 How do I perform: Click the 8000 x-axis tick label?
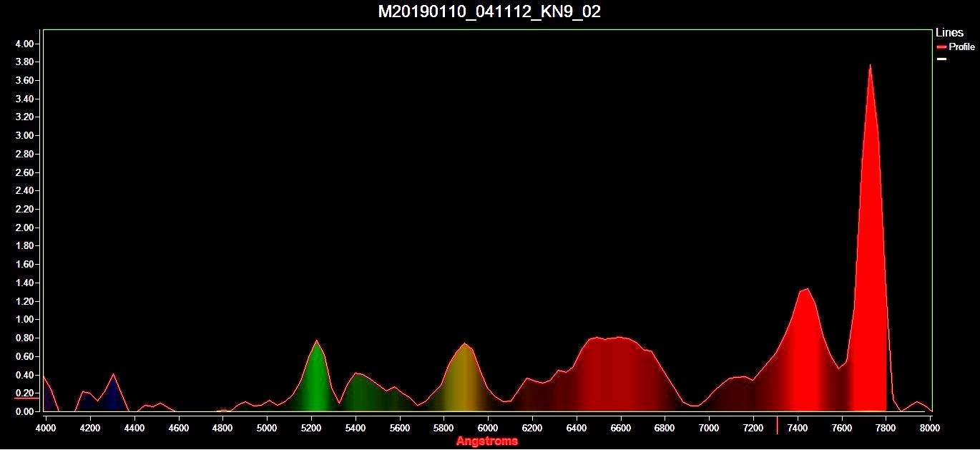point(930,428)
